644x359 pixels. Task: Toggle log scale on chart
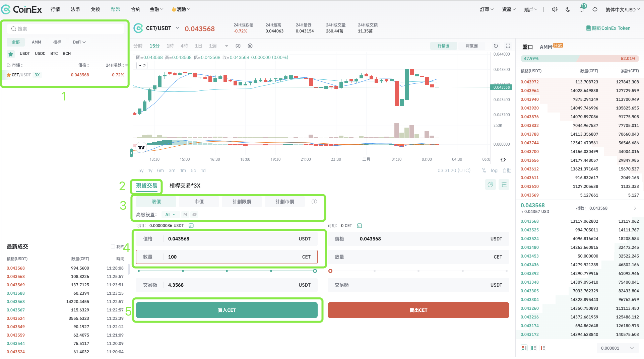[494, 170]
